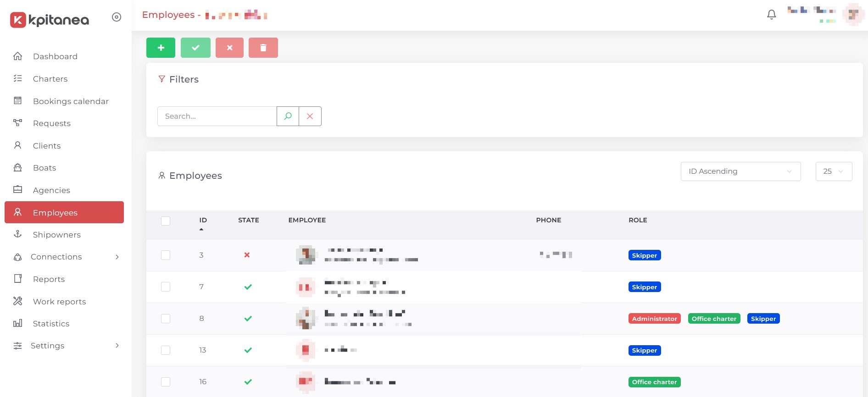Click the trash delete toolbar button
868x397 pixels.
(x=263, y=48)
